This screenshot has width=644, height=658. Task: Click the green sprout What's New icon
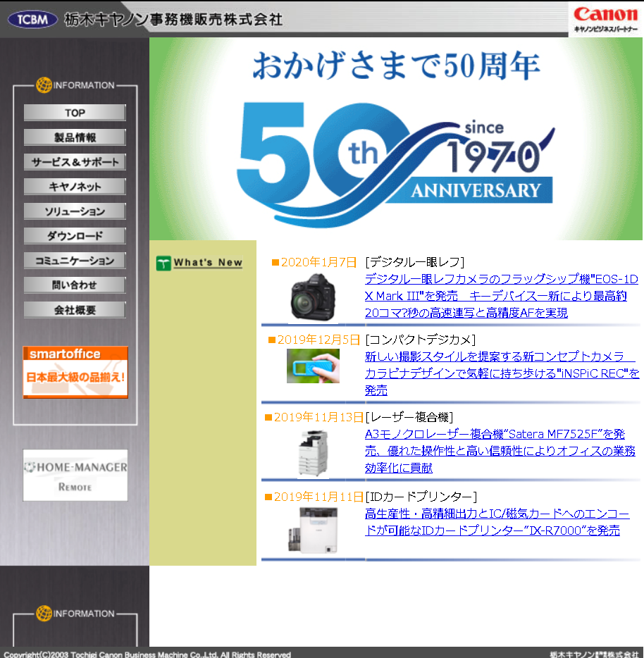coord(163,263)
